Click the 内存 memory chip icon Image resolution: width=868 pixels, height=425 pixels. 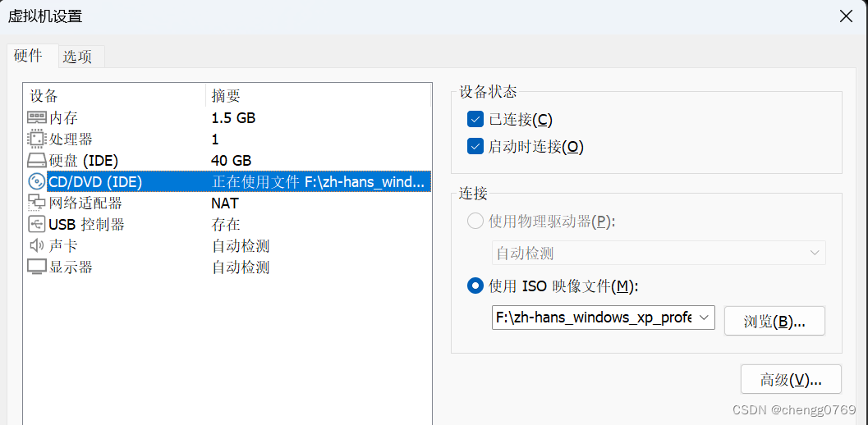point(37,117)
